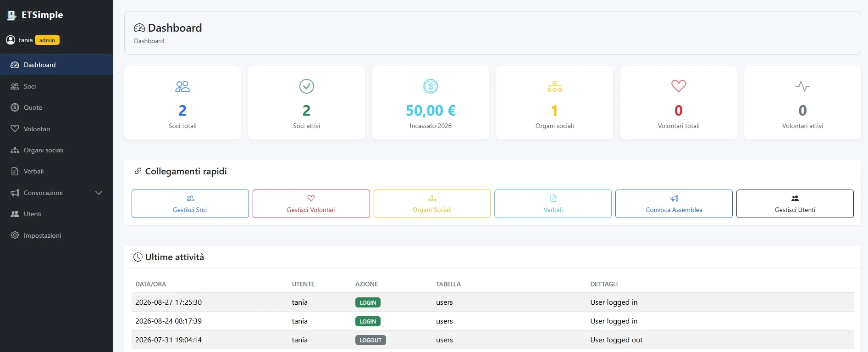Click the Soci totali card label
Screen dimensions: 868x352
coord(182,126)
